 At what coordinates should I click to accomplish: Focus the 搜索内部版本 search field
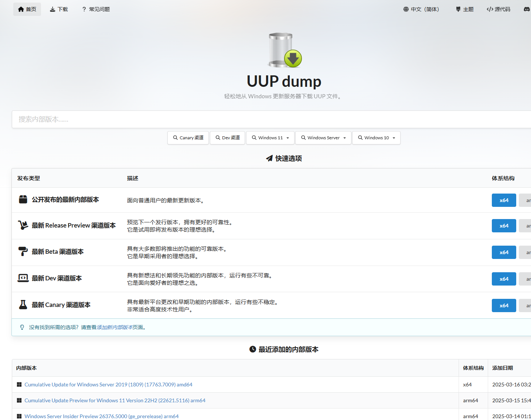point(271,119)
